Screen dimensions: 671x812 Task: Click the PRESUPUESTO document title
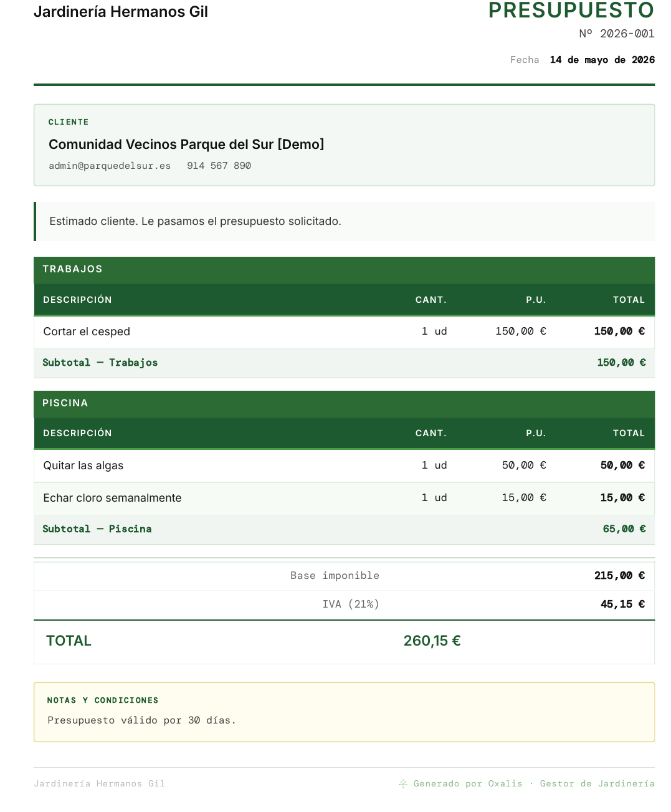pyautogui.click(x=571, y=11)
